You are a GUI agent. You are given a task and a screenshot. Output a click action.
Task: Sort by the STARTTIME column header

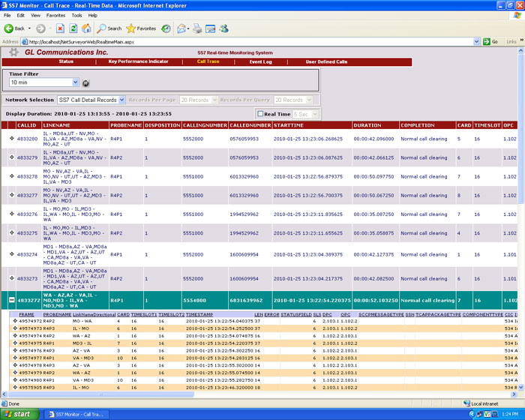click(x=289, y=125)
